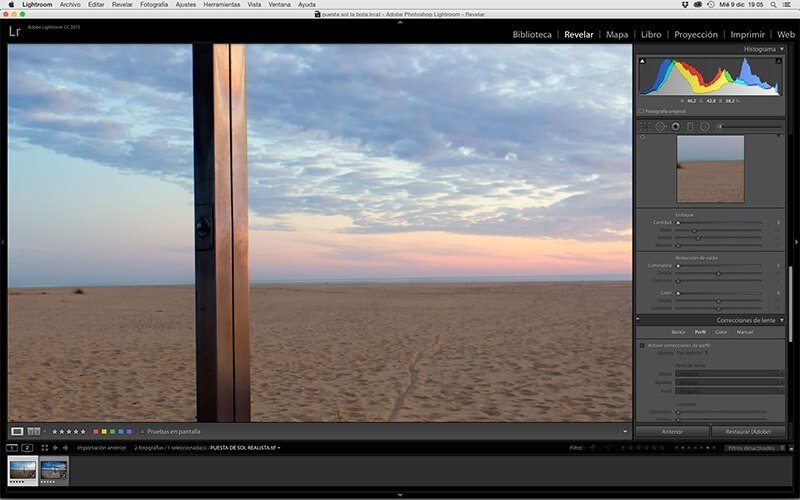Viewport: 800px width, 500px height.
Task: Click the noise reduction Color slider handle
Action: coord(678,293)
